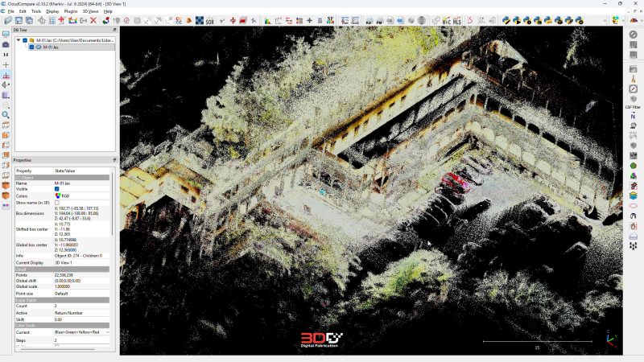Open the Tools menu
The width and height of the screenshot is (644, 362).
point(36,11)
